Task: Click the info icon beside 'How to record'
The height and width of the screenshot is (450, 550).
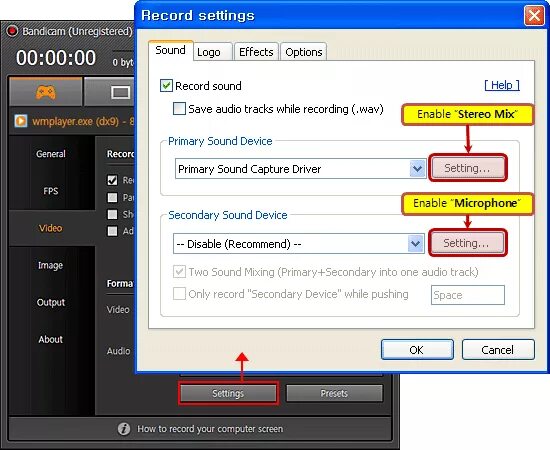Action: click(123, 429)
